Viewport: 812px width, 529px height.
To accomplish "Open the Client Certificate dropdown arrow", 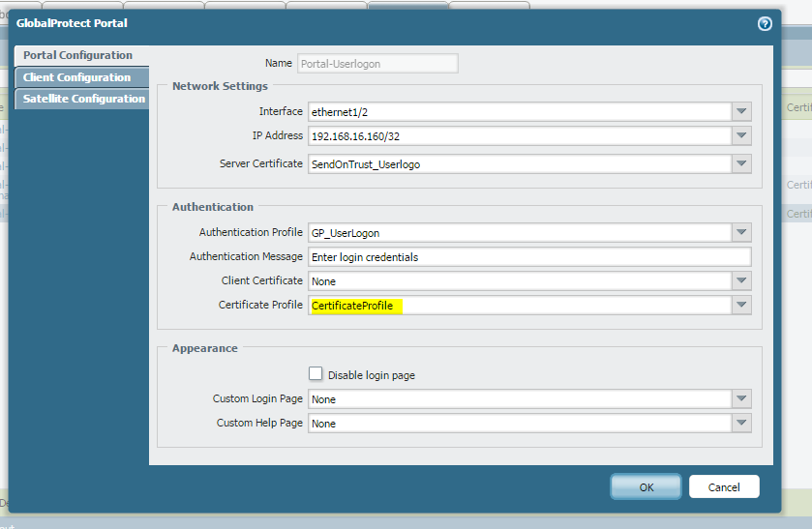I will click(x=741, y=281).
